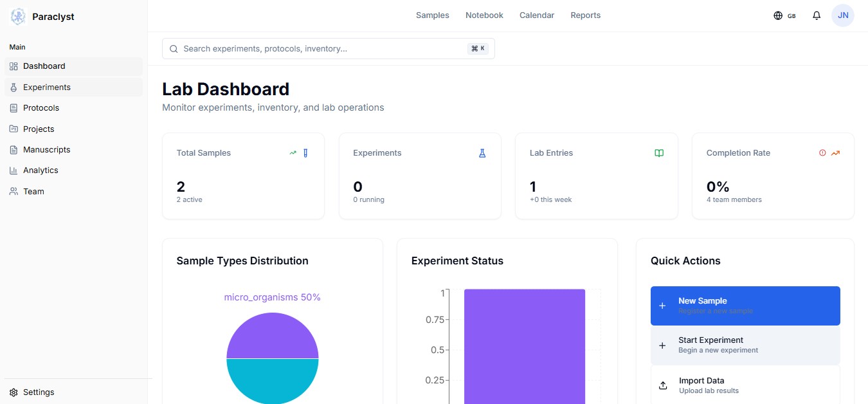Click the plus icon on Start Experiment
This screenshot has width=868, height=404.
(662, 345)
